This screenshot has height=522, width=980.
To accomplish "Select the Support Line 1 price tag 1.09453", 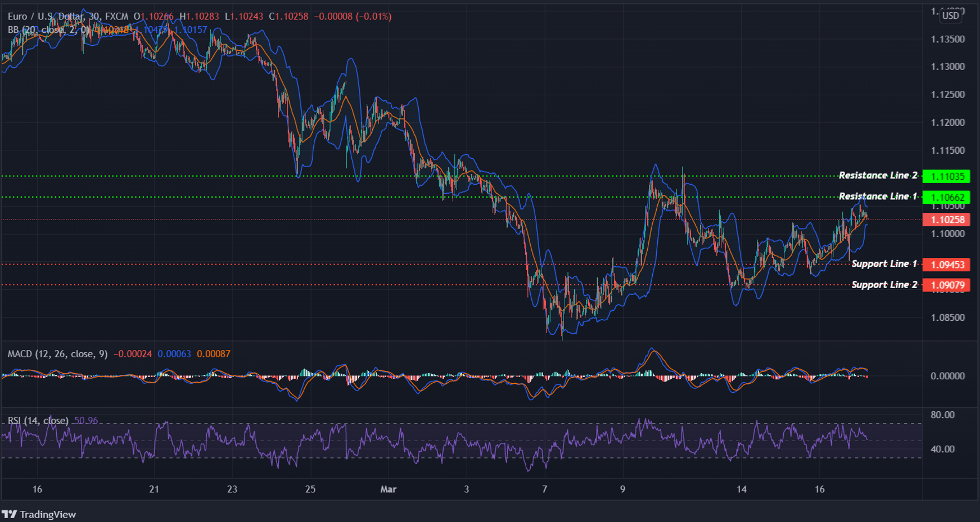I will 948,265.
